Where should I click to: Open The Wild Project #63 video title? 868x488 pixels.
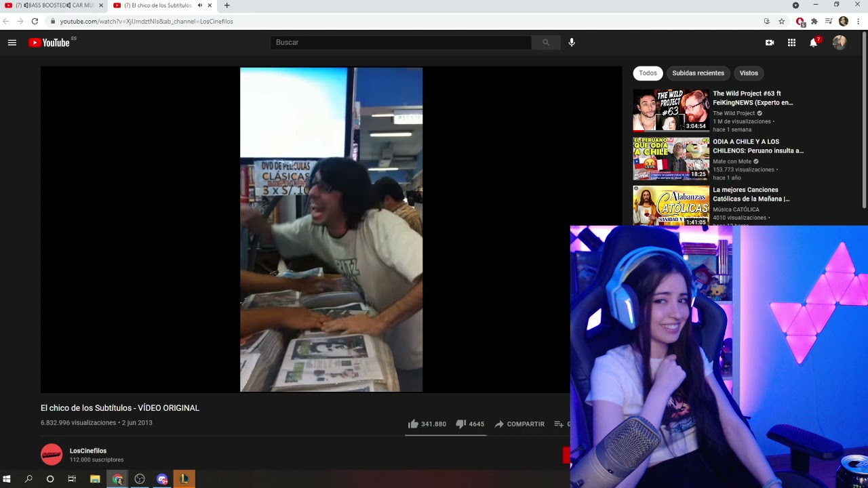pos(753,98)
